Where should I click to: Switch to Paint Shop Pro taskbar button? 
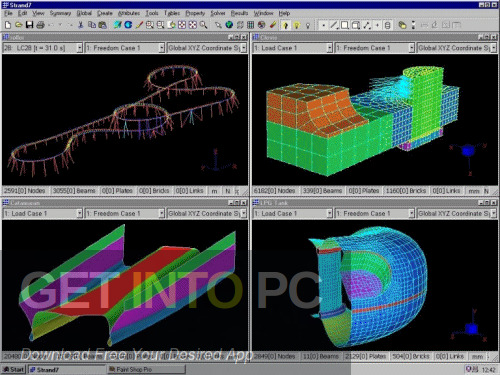(x=146, y=369)
